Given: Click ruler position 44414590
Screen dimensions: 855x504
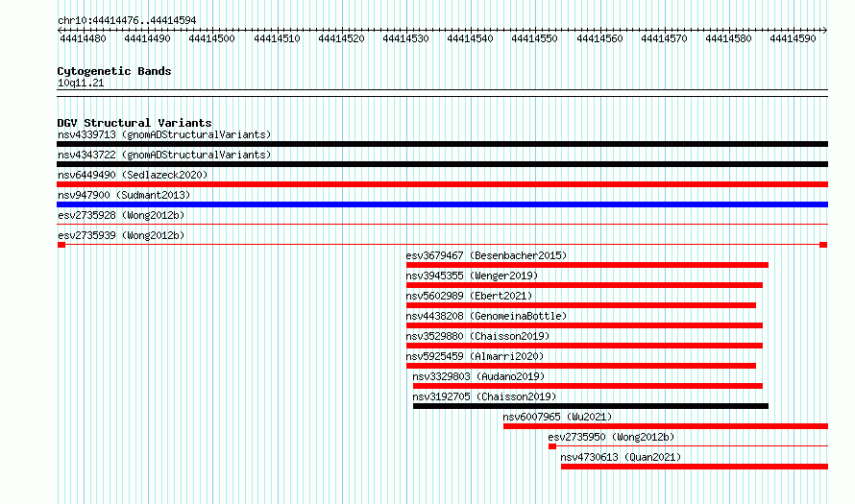Looking at the screenshot, I should pos(793,38).
